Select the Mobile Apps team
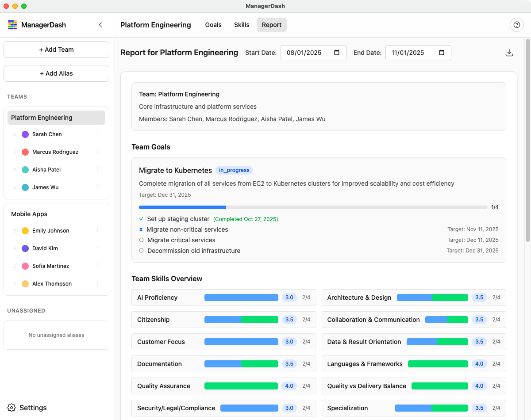The height and width of the screenshot is (420, 531). coord(29,214)
